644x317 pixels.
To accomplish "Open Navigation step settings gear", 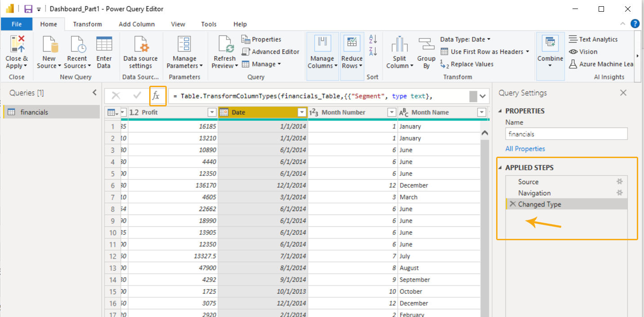I will [x=619, y=193].
